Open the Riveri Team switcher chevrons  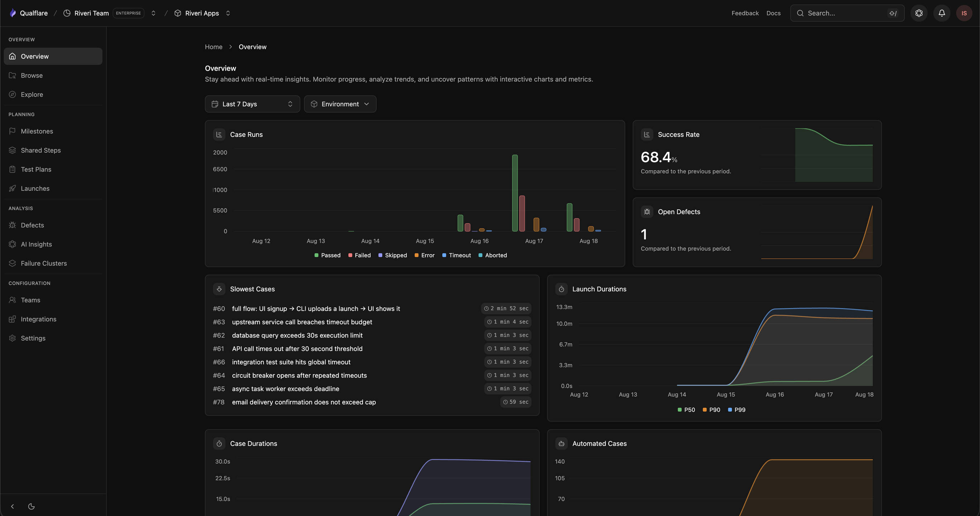[x=153, y=13]
